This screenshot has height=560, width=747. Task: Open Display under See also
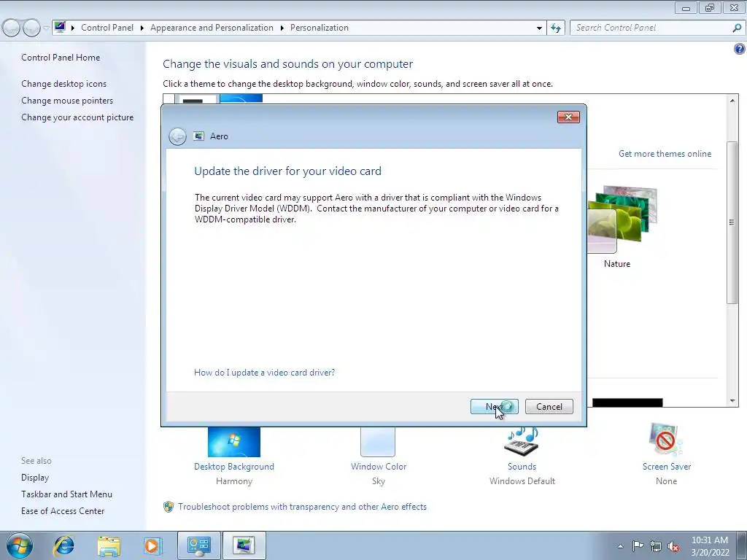pos(35,478)
